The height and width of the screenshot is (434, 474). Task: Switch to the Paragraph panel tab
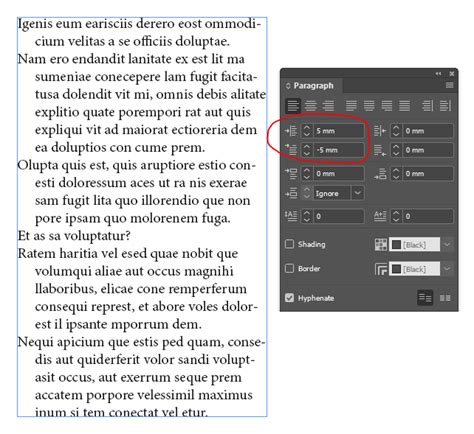click(x=313, y=86)
